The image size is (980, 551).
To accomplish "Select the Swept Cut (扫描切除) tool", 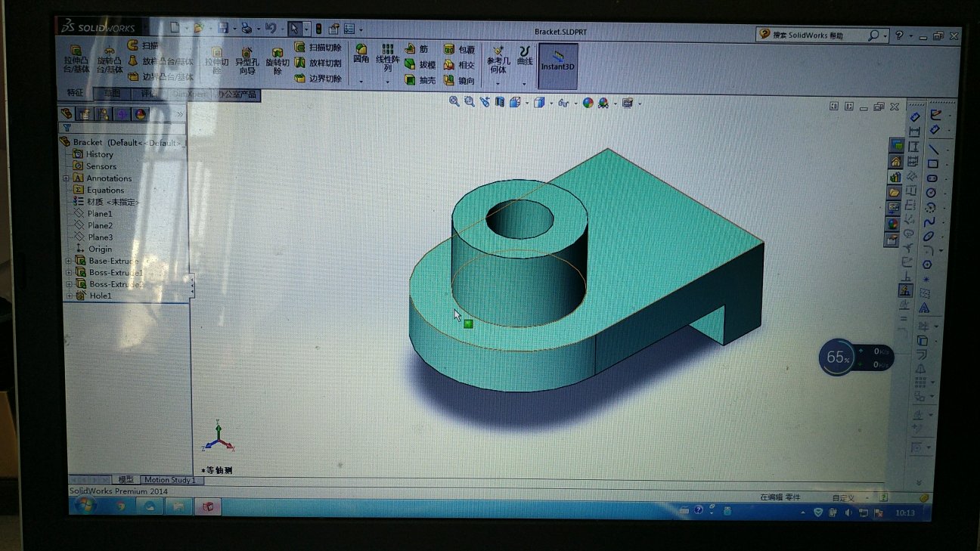I will click(318, 48).
